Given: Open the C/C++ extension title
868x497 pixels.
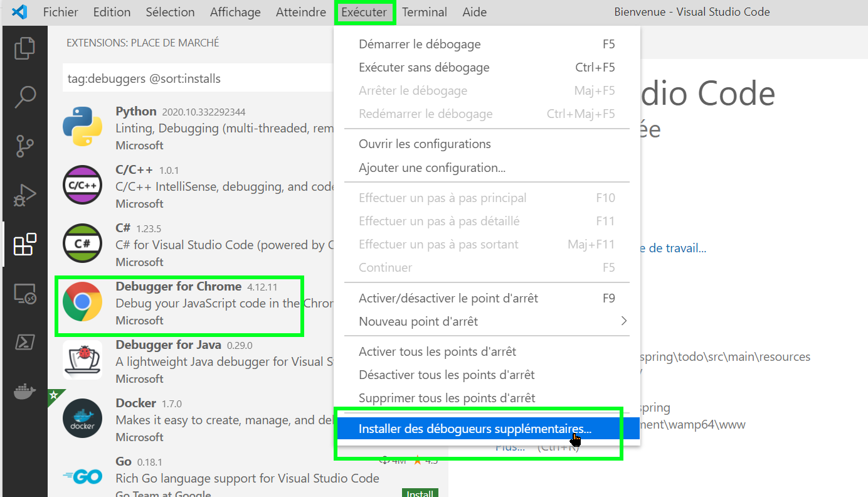Looking at the screenshot, I should 135,169.
